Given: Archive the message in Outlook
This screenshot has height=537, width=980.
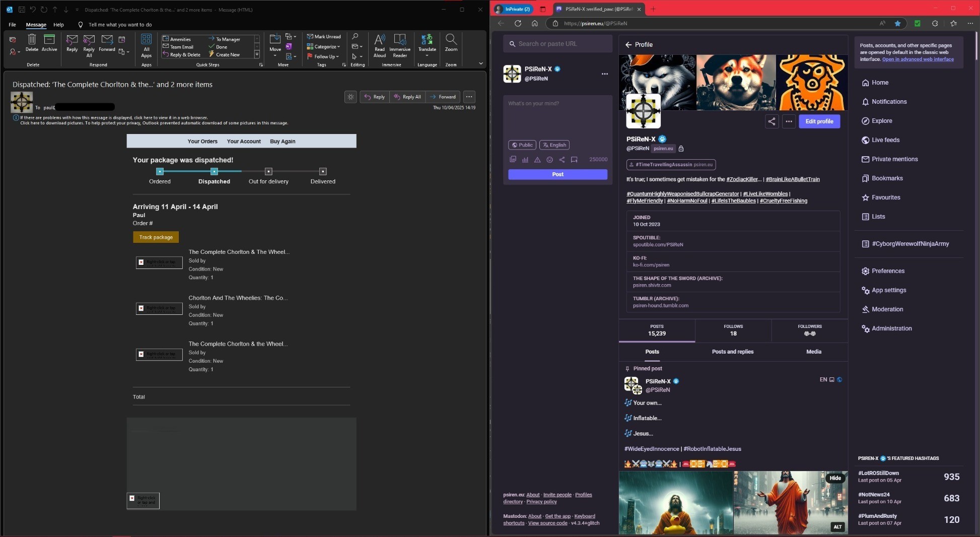Looking at the screenshot, I should 49,43.
